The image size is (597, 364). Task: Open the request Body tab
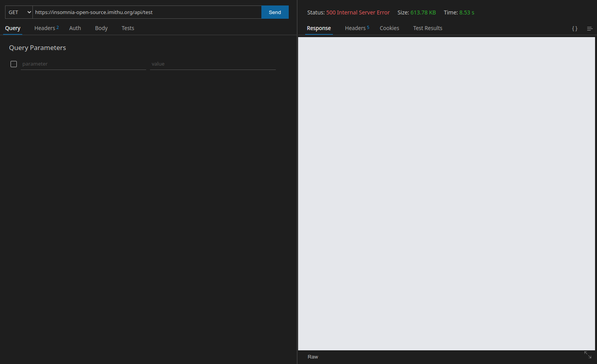[x=101, y=28]
